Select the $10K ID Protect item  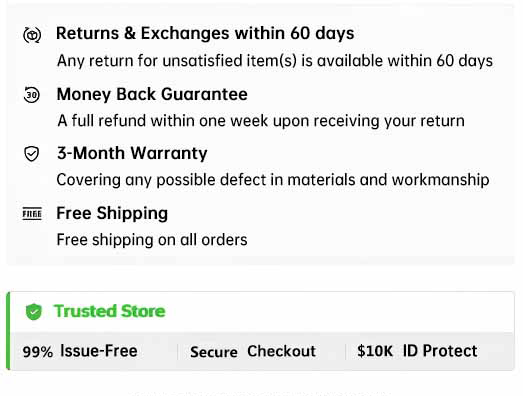(417, 351)
